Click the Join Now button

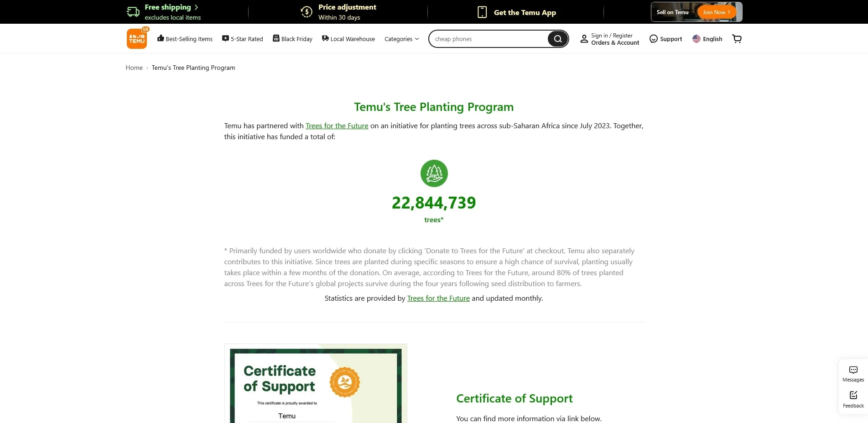click(x=716, y=12)
